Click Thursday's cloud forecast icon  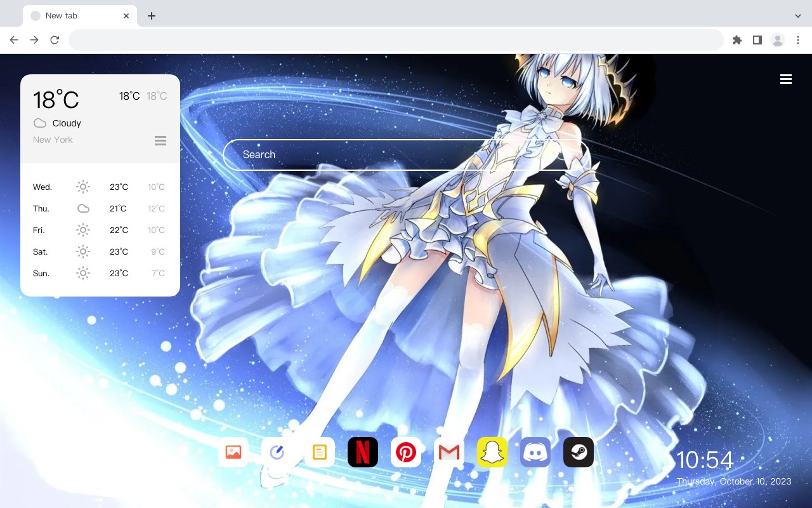click(x=83, y=208)
